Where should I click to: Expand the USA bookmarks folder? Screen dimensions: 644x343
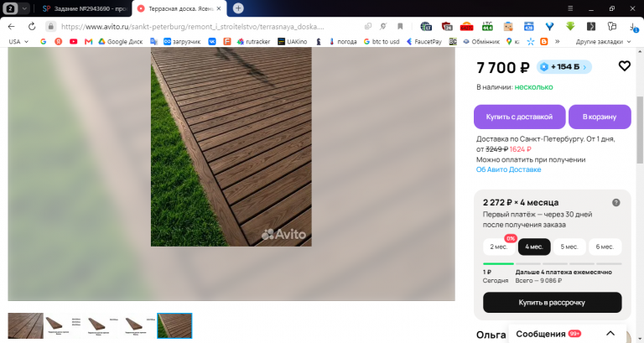[18, 41]
